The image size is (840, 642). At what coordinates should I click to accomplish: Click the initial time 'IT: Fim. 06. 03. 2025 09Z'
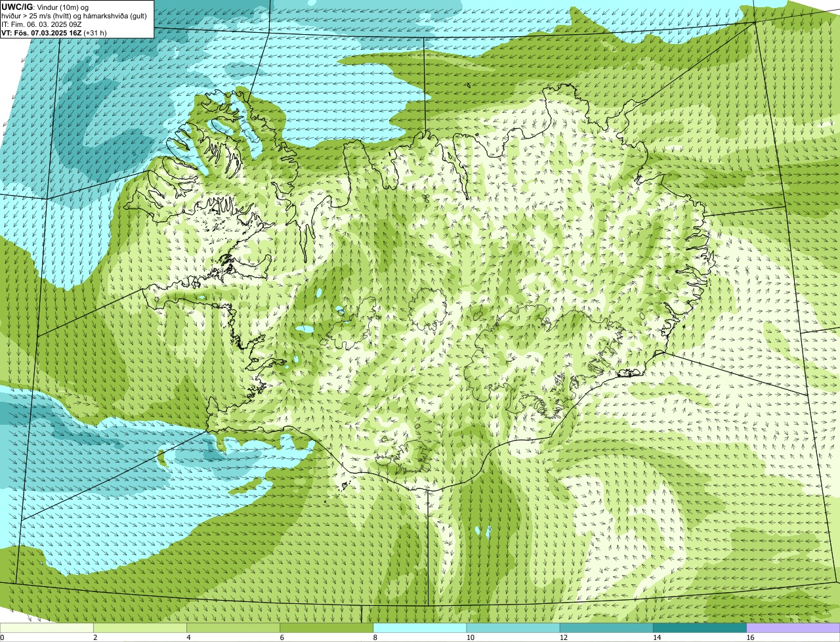coord(41,24)
